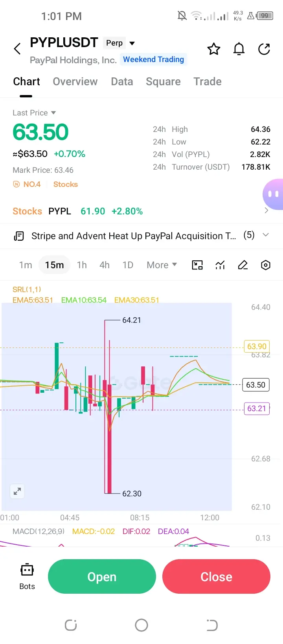Open contract type dropdown next to Perp
The height and width of the screenshot is (644, 283).
pyautogui.click(x=132, y=43)
